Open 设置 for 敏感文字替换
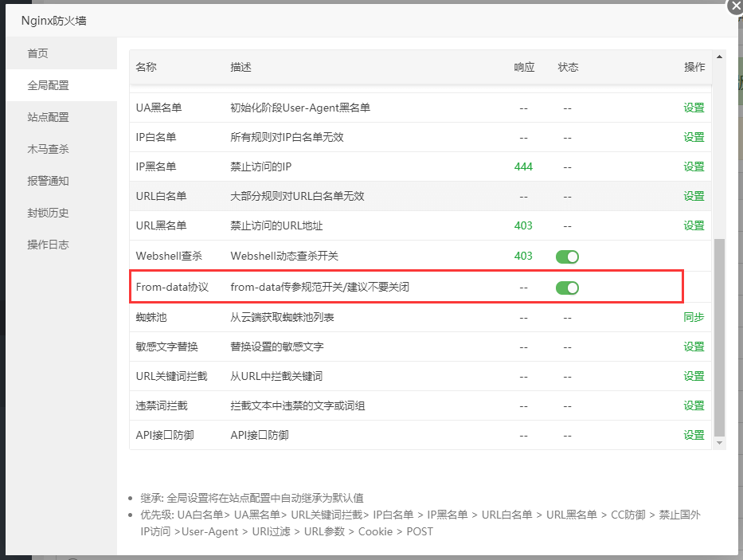 pos(694,347)
